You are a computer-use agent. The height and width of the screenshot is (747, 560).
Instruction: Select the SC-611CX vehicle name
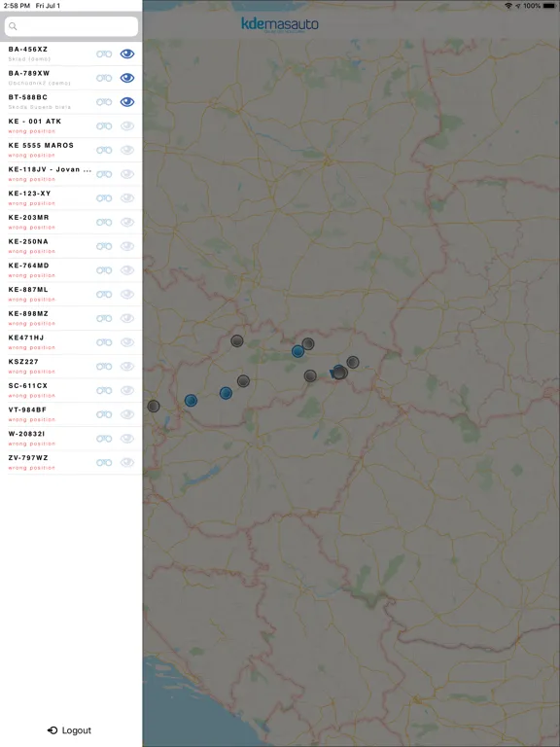pyautogui.click(x=28, y=386)
